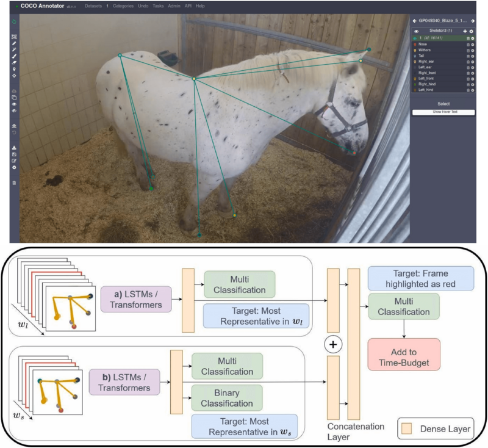Click the Download COCO icon in left toolbar

tap(14, 148)
